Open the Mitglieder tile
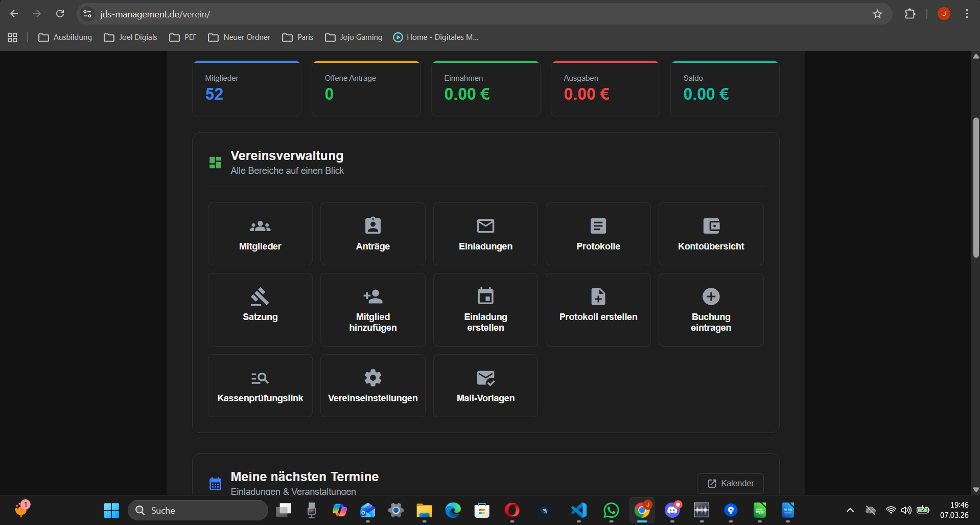This screenshot has width=980, height=525. [x=260, y=234]
